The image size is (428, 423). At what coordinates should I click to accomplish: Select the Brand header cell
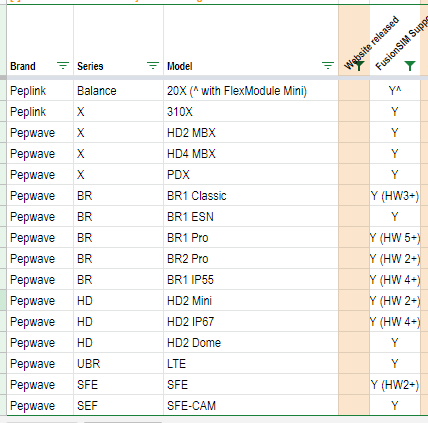click(40, 41)
